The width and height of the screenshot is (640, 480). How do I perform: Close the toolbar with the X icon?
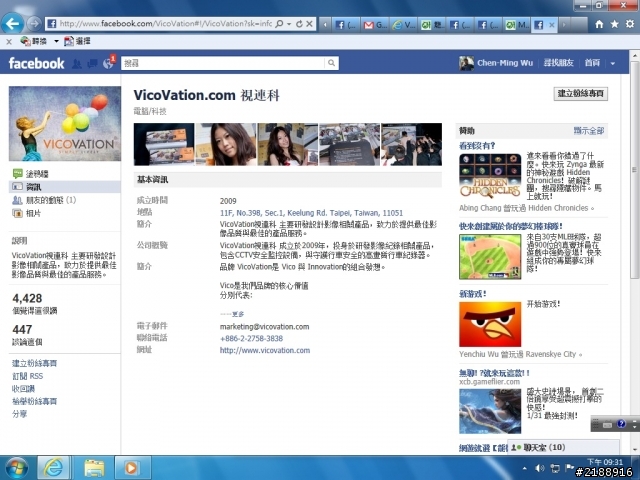click(9, 42)
